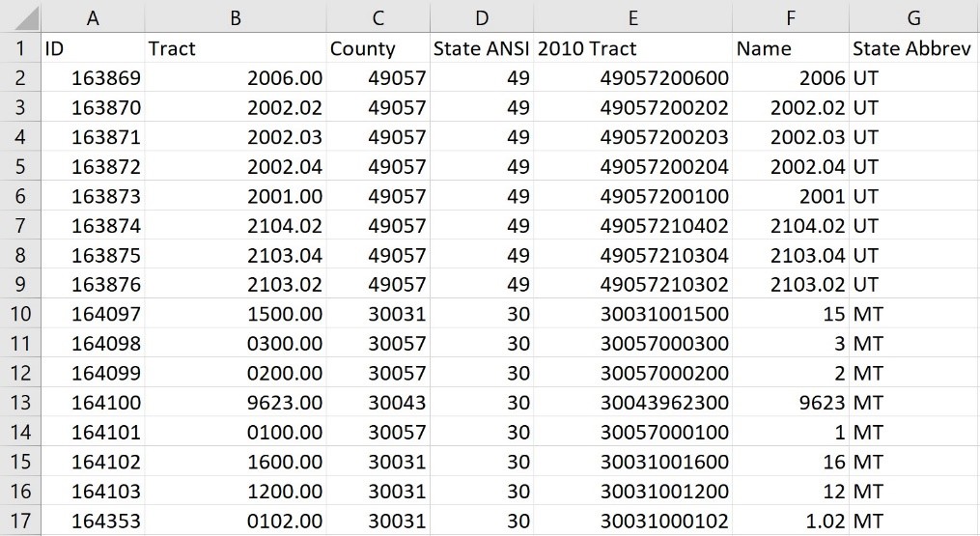Viewport: 980px width, 536px height.
Task: Select cell with ID 163869
Action: 93,77
